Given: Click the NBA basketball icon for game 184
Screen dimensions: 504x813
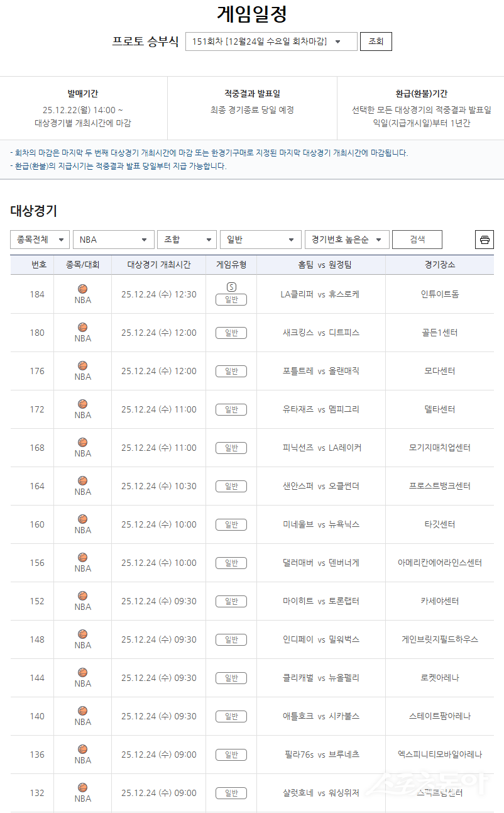Looking at the screenshot, I should 81,288.
